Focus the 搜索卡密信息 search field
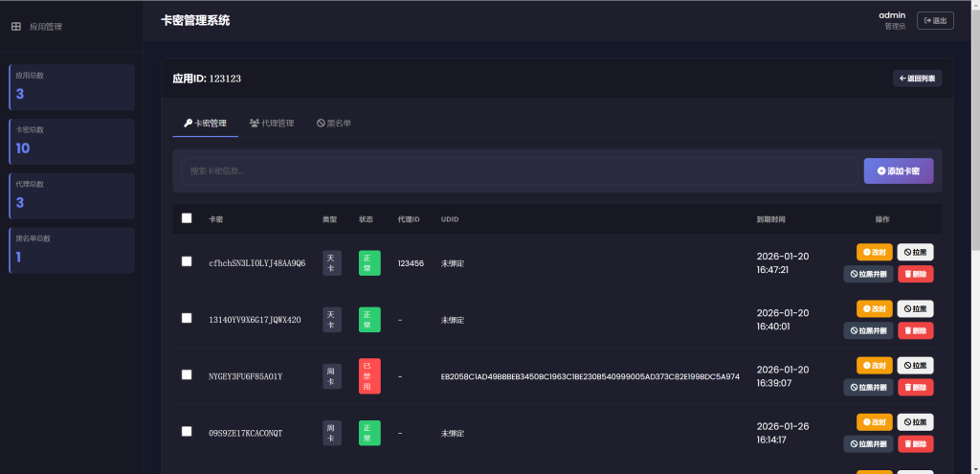 coord(519,171)
